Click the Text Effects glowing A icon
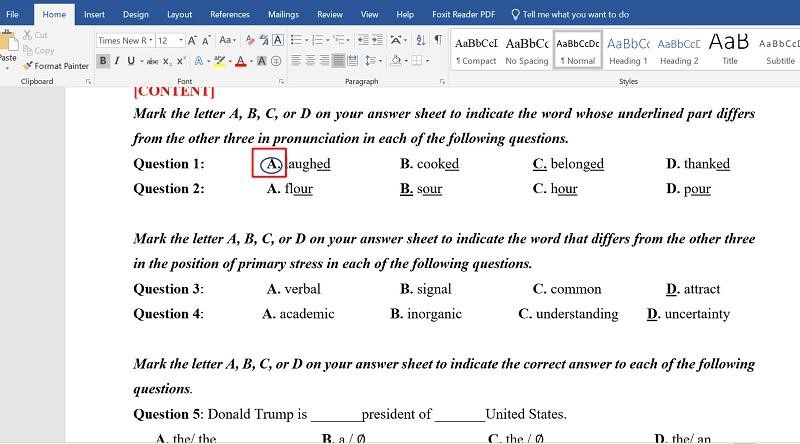The image size is (800, 444). pyautogui.click(x=198, y=61)
